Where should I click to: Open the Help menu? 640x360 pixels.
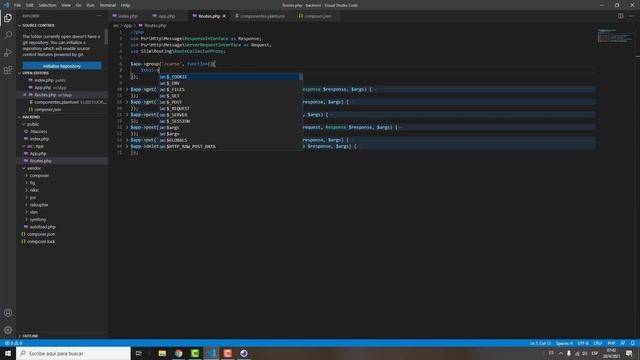tap(125, 5)
